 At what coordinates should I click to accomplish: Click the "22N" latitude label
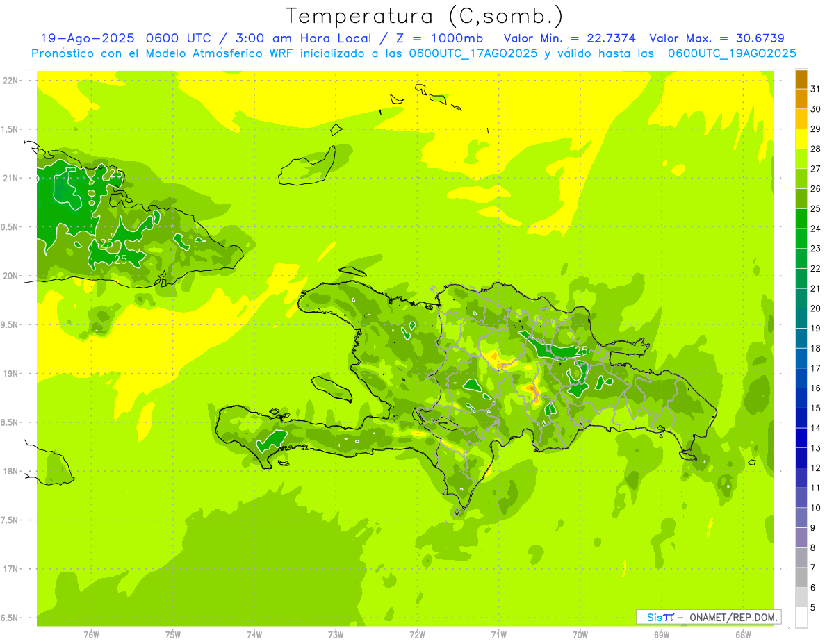pyautogui.click(x=12, y=81)
